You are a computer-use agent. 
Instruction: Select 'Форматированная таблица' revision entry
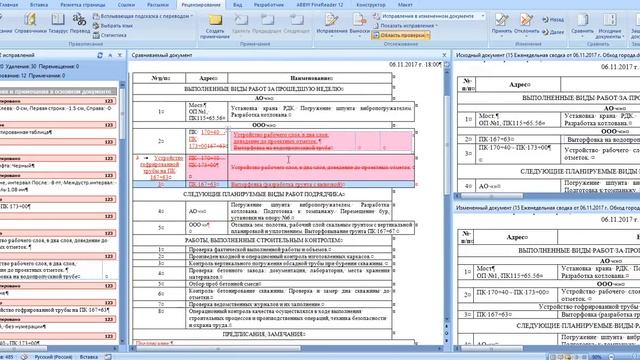[26, 132]
